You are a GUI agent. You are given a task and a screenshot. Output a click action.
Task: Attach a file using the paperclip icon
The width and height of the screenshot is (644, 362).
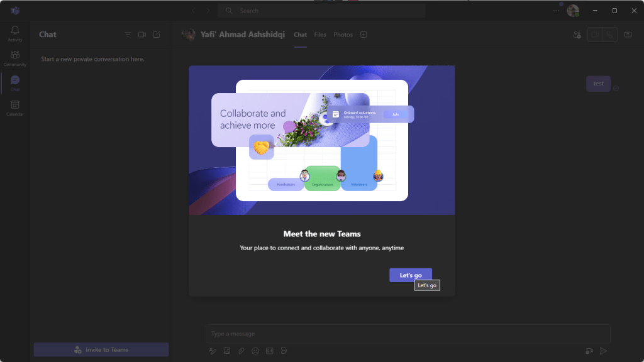pyautogui.click(x=241, y=351)
